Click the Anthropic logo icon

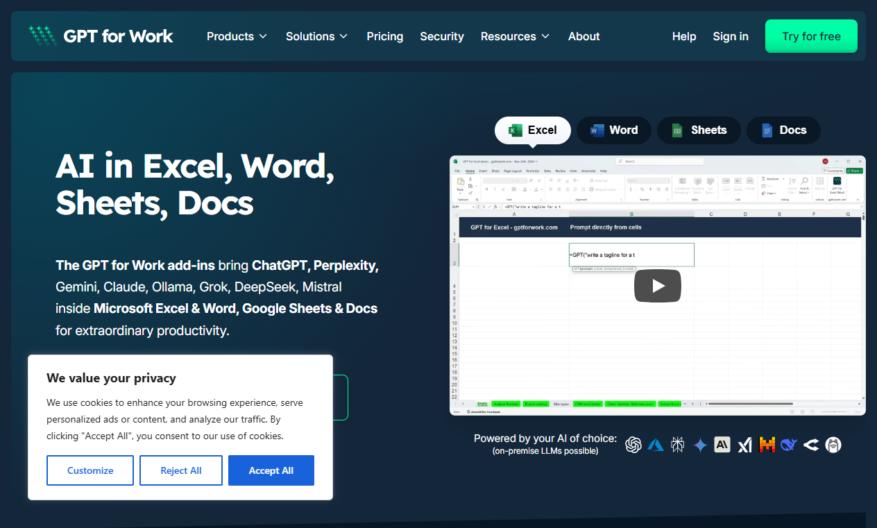pyautogui.click(x=722, y=445)
